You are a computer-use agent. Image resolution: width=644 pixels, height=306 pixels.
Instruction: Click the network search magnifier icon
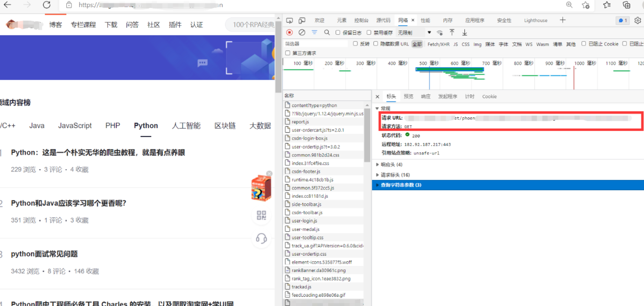click(327, 32)
